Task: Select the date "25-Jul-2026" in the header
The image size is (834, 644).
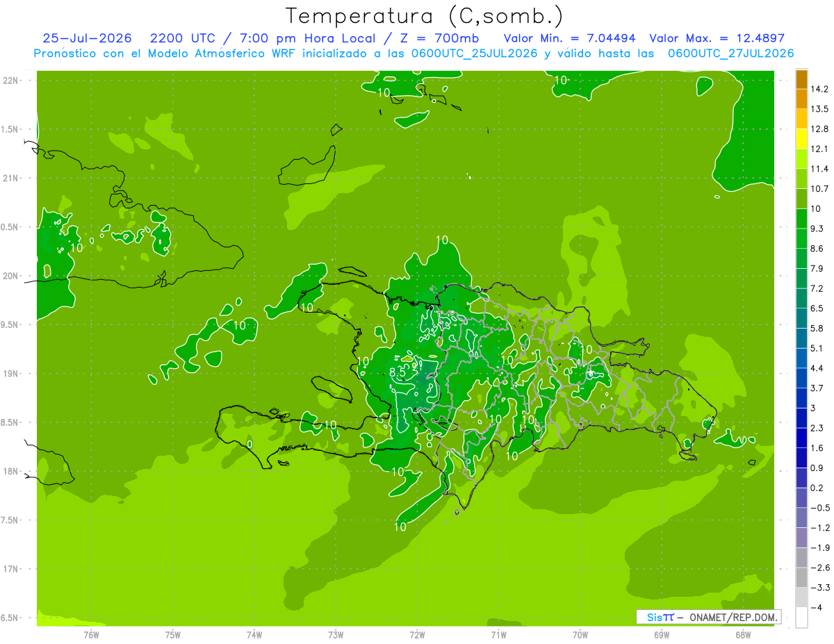Action: pyautogui.click(x=88, y=38)
